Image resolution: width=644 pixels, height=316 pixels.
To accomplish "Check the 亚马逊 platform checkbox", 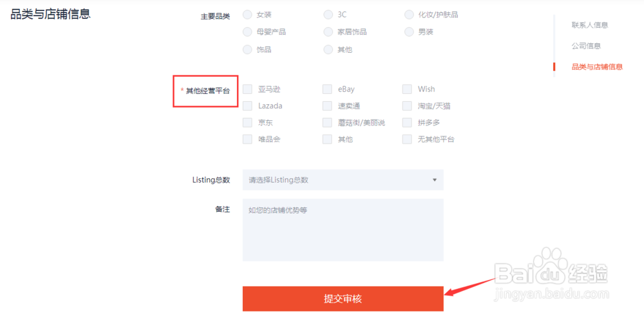I will [248, 89].
